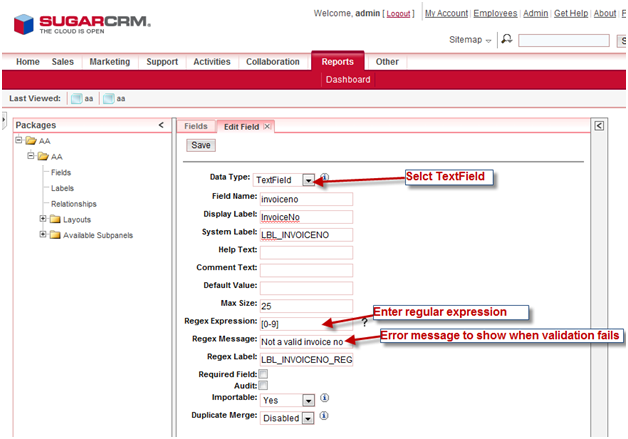
Task: Click the Layouts folder icon
Action: point(55,219)
